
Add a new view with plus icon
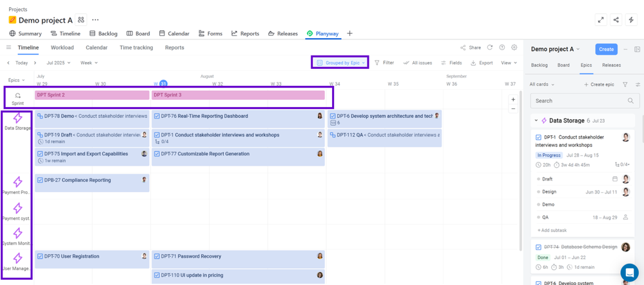pyautogui.click(x=349, y=34)
